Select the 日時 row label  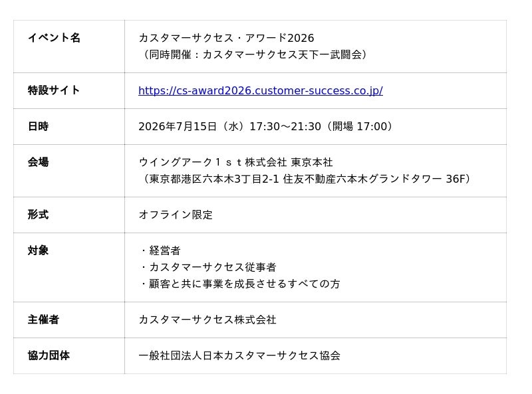(x=38, y=126)
